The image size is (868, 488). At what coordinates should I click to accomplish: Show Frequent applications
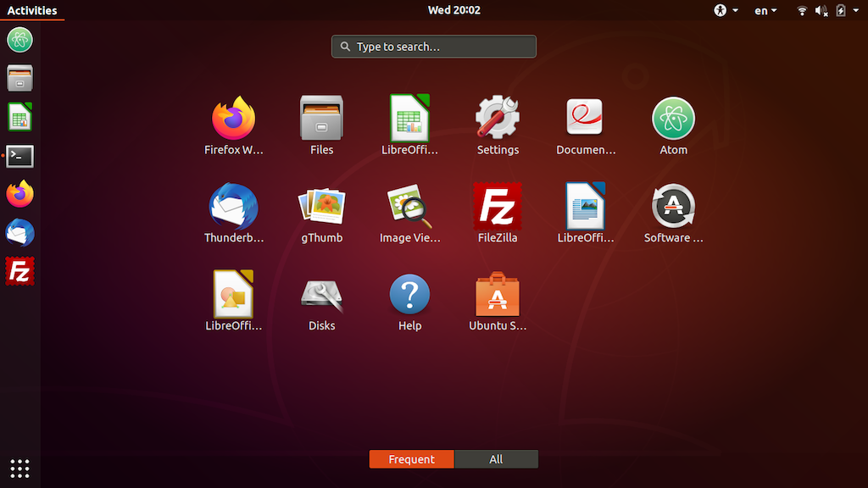tap(411, 458)
